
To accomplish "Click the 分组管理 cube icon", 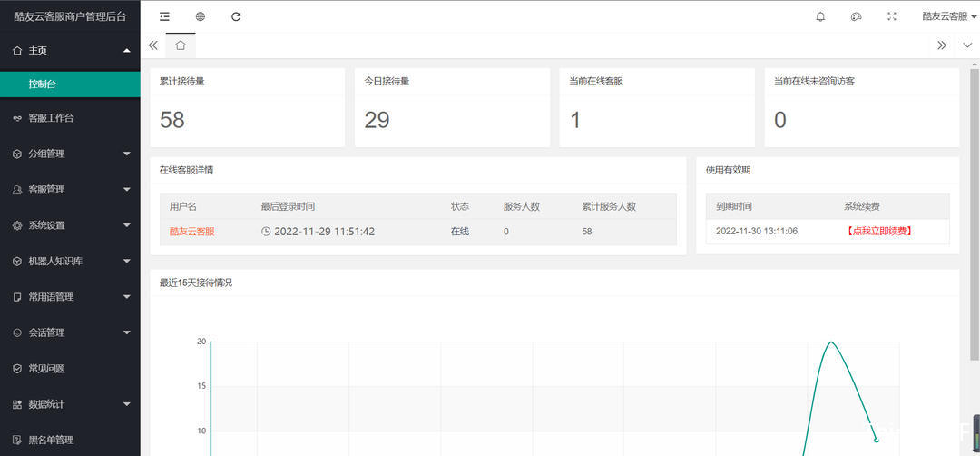I will point(17,154).
